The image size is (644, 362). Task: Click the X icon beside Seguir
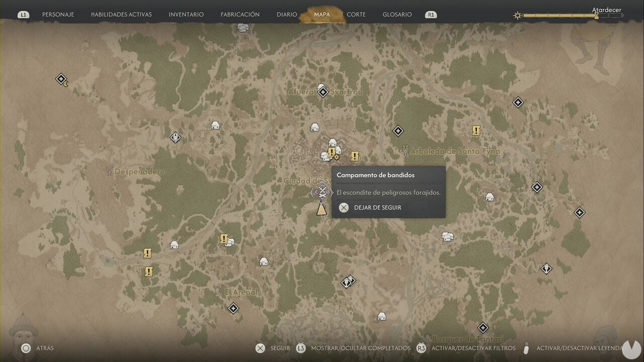260,348
